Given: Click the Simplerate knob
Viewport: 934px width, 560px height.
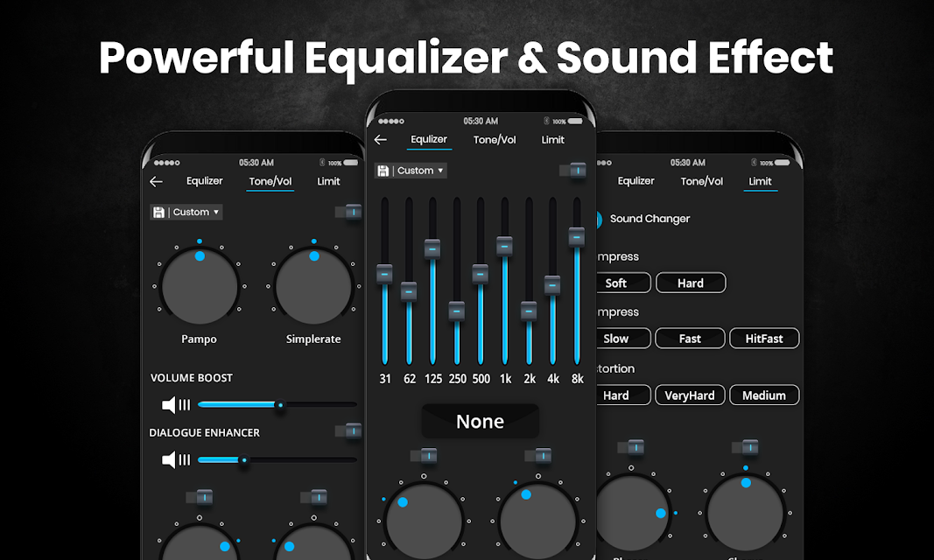Looking at the screenshot, I should (314, 286).
